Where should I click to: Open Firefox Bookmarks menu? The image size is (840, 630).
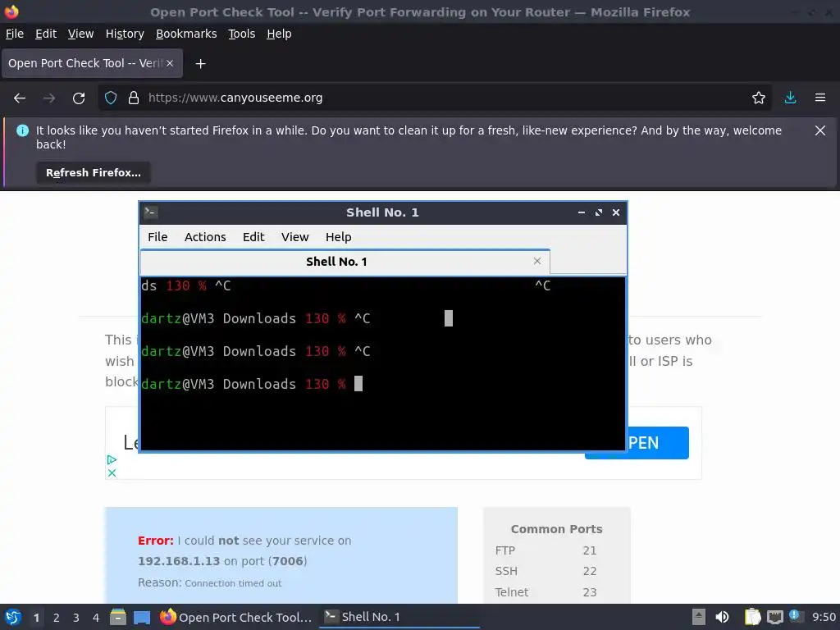click(186, 34)
